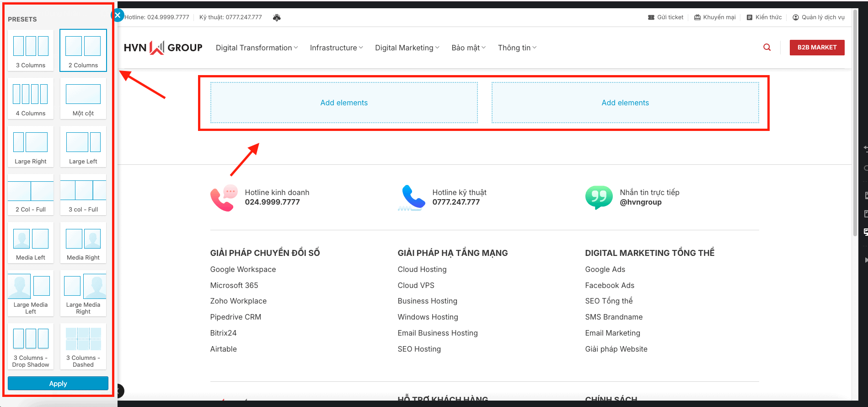
Task: Open the Digital Transformation menu
Action: tap(257, 48)
